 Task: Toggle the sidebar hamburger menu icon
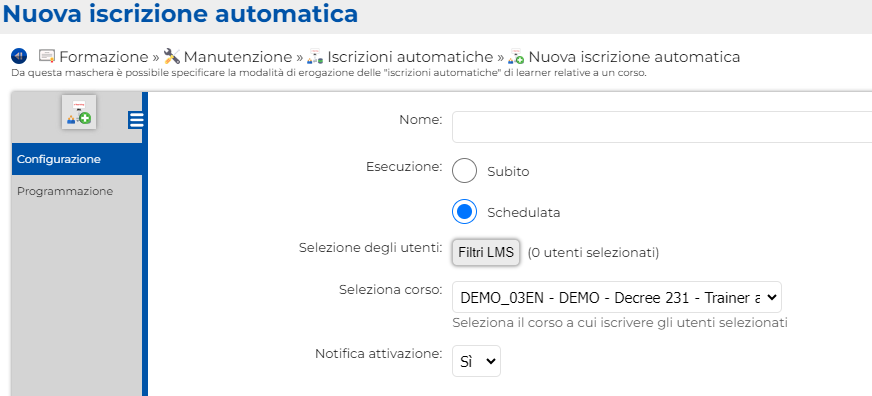136,120
